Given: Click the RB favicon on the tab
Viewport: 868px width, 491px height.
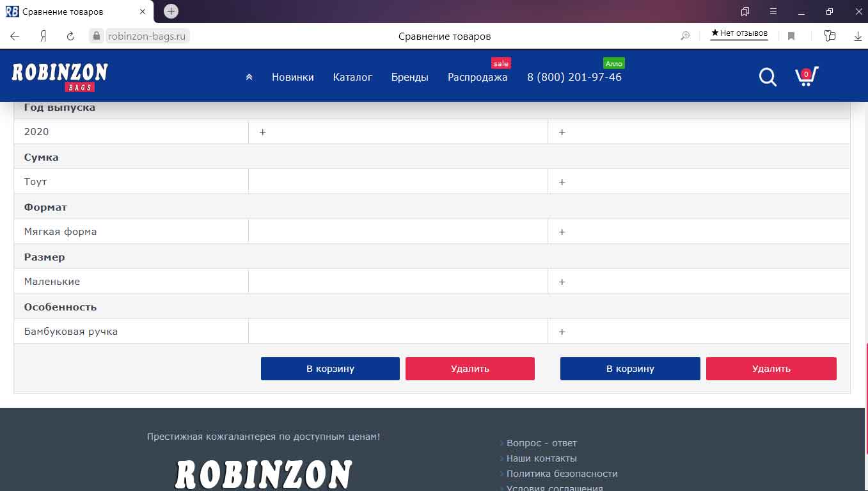Looking at the screenshot, I should pos(12,12).
